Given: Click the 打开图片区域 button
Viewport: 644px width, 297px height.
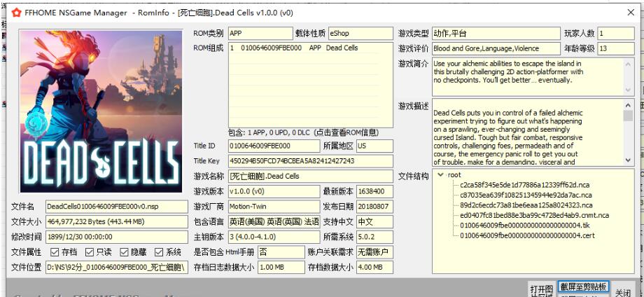Looking at the screenshot, I should pyautogui.click(x=542, y=289).
